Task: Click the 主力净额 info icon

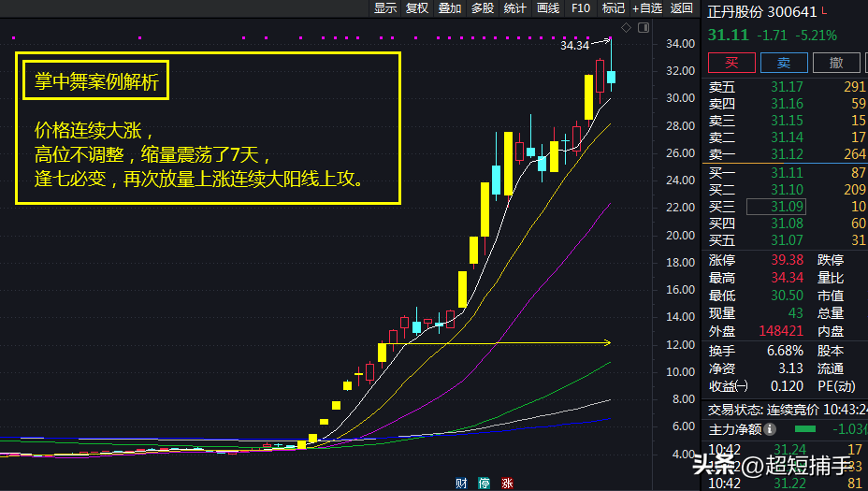Action: pyautogui.click(x=770, y=429)
